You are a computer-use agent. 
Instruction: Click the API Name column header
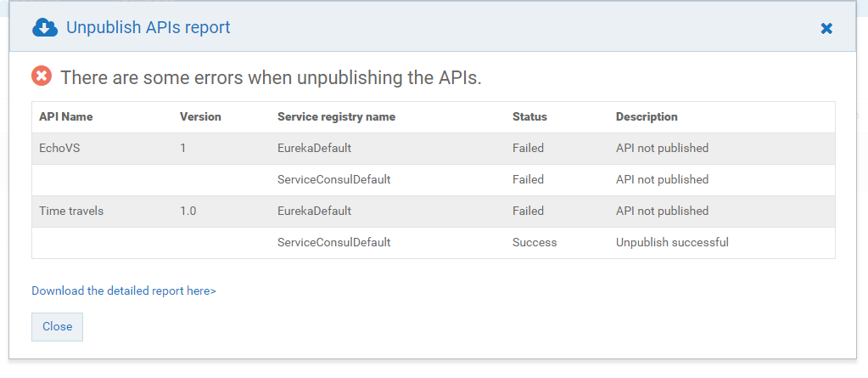[x=66, y=117]
